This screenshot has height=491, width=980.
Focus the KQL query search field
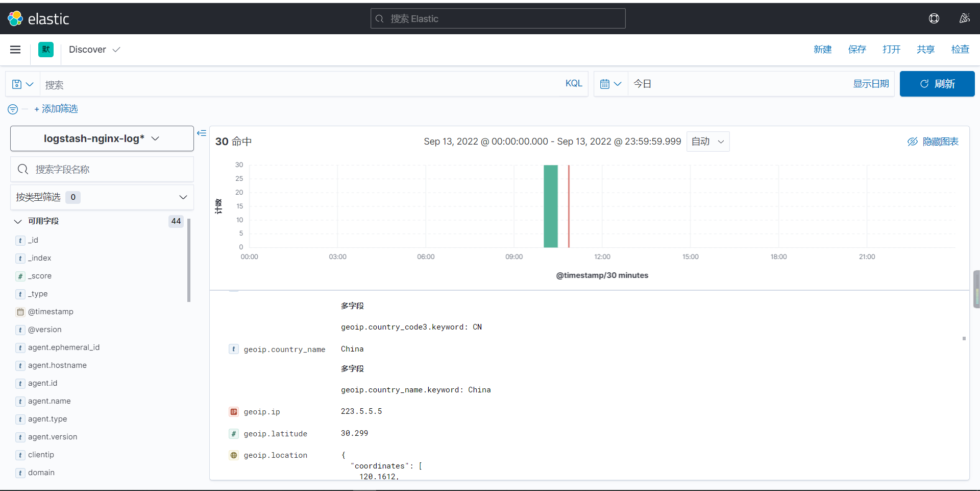click(301, 84)
